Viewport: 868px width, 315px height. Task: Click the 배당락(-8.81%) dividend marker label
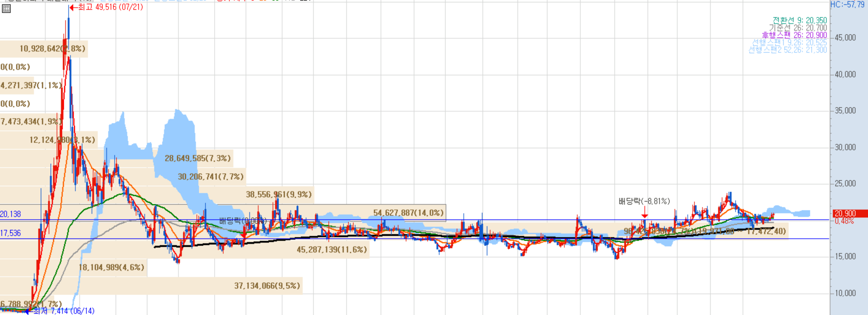point(644,201)
